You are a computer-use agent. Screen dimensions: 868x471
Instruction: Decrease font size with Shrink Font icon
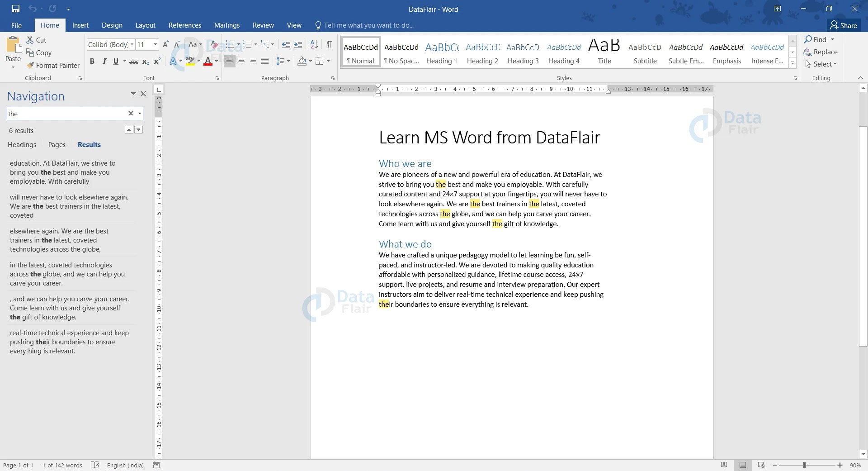pos(177,44)
